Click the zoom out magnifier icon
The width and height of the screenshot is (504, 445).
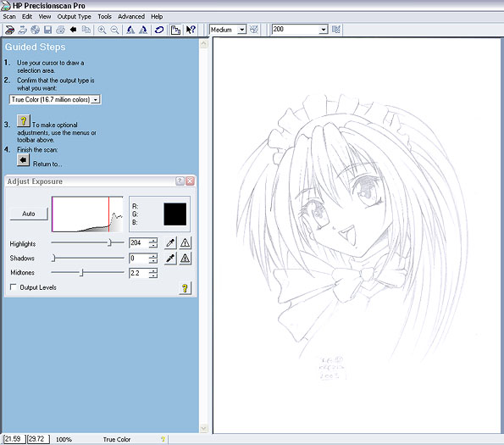[x=114, y=30]
